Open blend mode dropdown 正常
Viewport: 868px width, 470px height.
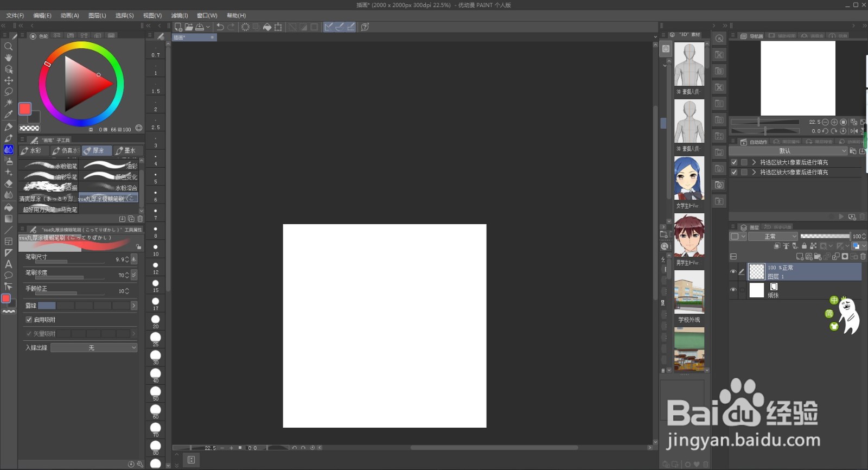pyautogui.click(x=773, y=236)
